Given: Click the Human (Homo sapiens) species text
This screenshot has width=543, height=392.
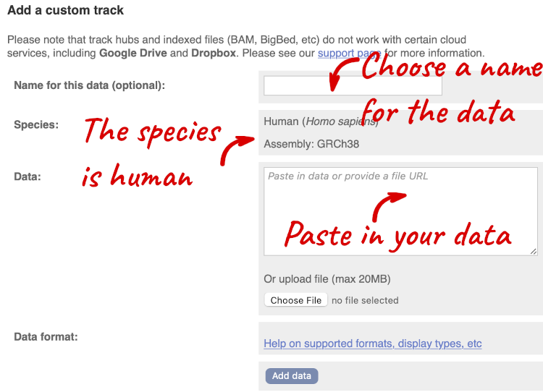Looking at the screenshot, I should (x=321, y=122).
